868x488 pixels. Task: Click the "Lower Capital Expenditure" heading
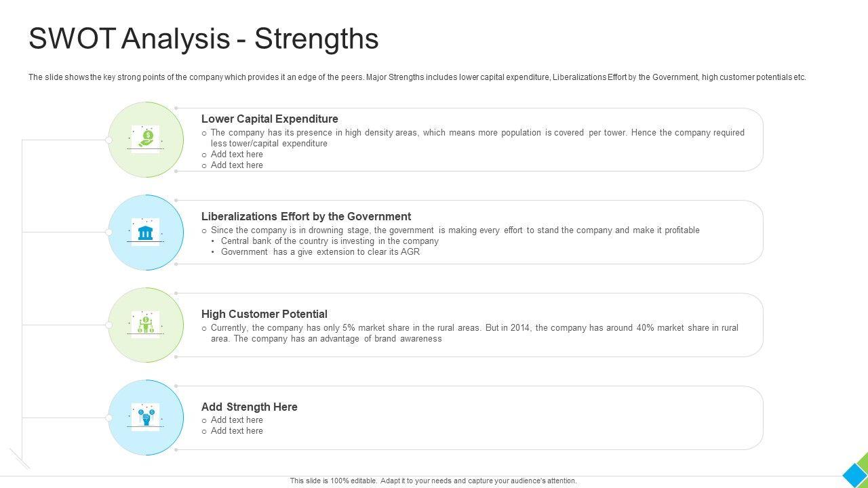tap(270, 119)
